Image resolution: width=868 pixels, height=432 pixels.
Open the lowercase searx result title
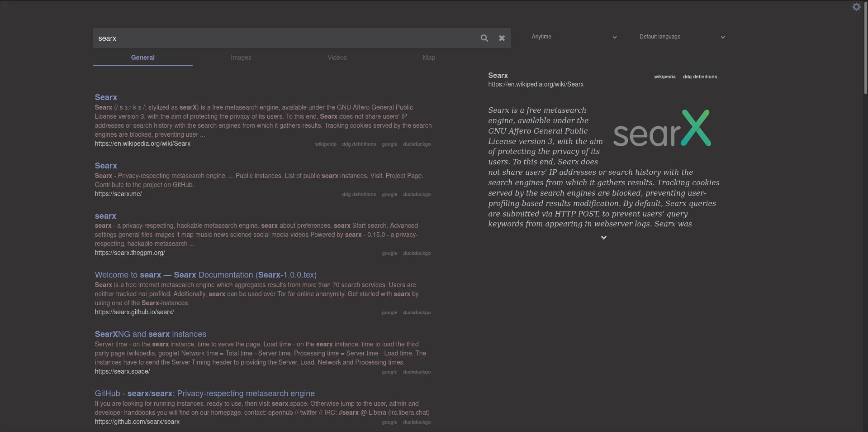(x=105, y=216)
